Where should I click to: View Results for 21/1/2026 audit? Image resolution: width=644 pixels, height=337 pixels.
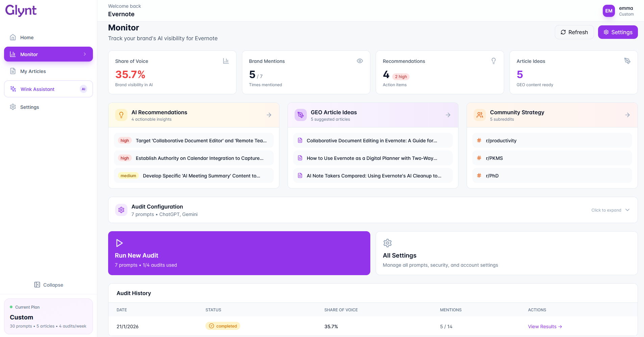tap(545, 327)
